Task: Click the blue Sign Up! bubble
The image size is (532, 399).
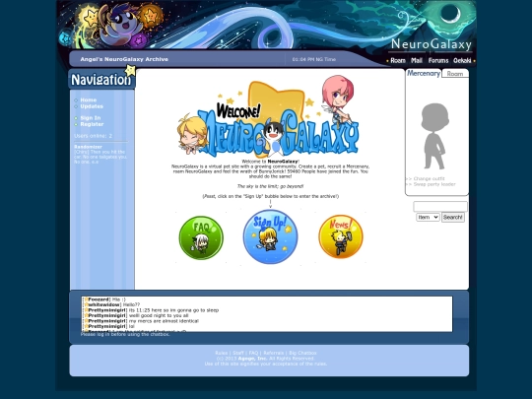Action: coord(270,236)
